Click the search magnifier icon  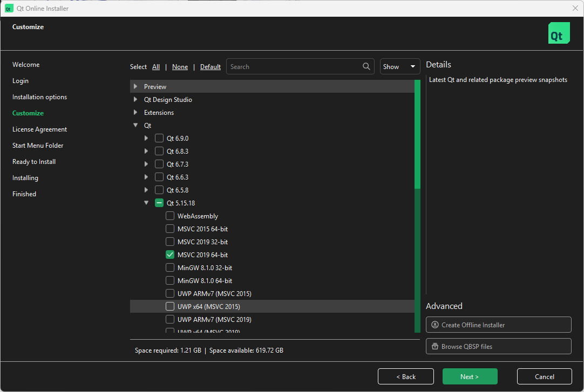[x=366, y=66]
